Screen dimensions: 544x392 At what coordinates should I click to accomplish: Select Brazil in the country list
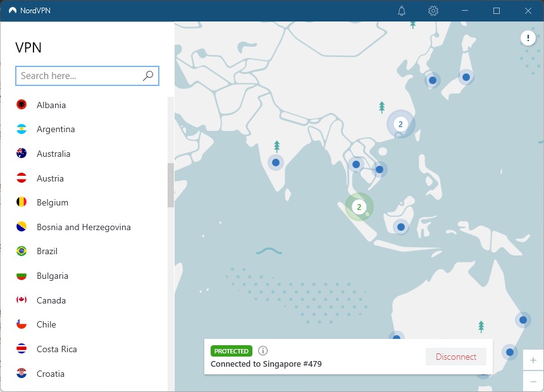(47, 251)
